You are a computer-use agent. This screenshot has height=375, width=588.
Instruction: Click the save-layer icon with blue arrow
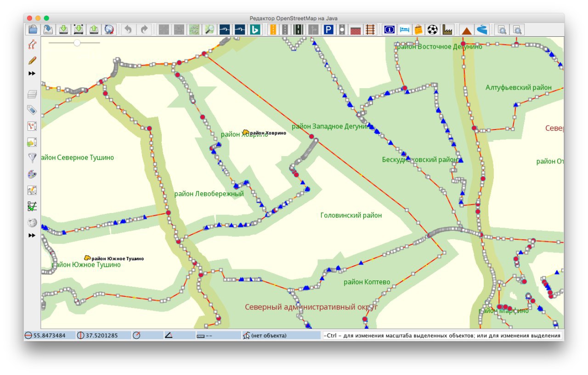click(x=48, y=29)
